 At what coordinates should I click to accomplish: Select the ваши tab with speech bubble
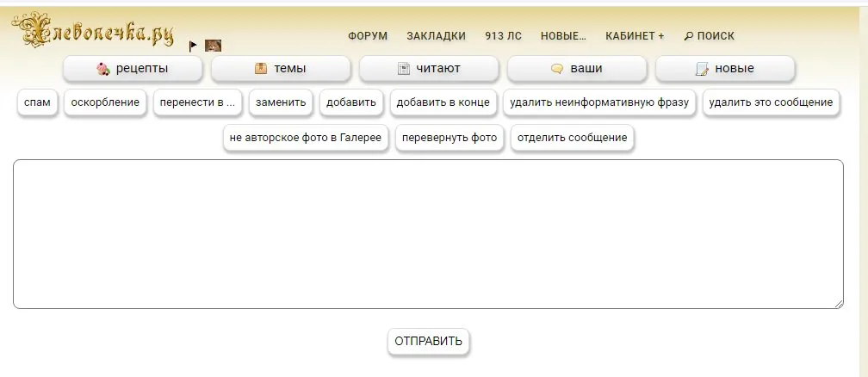(x=577, y=69)
